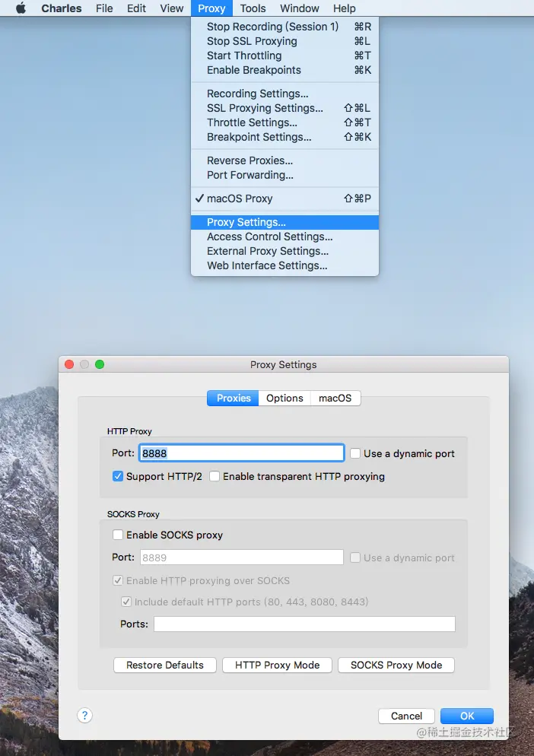The width and height of the screenshot is (534, 756).
Task: Click the green zoom button of dialog
Action: [100, 364]
